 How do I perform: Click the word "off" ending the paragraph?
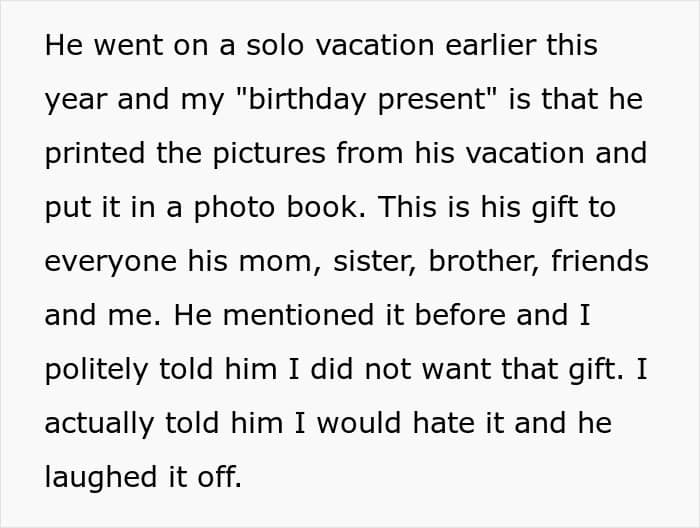tap(223, 476)
